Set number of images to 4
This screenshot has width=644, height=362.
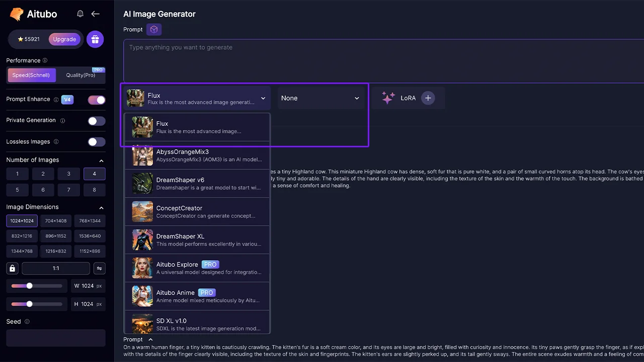(x=94, y=174)
